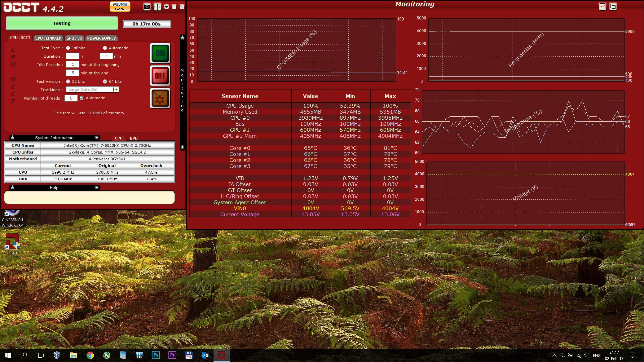Open the volume control in system tray
This screenshot has height=362, width=644.
tap(586, 355)
